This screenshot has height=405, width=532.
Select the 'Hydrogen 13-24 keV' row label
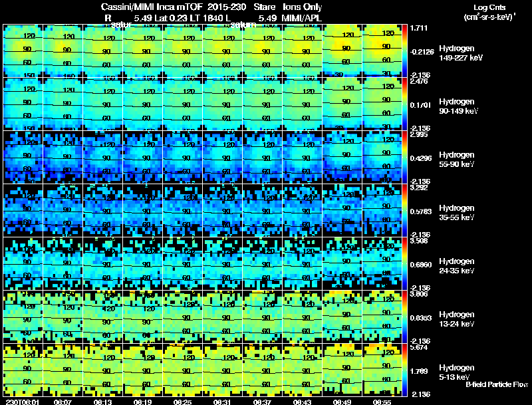click(457, 319)
